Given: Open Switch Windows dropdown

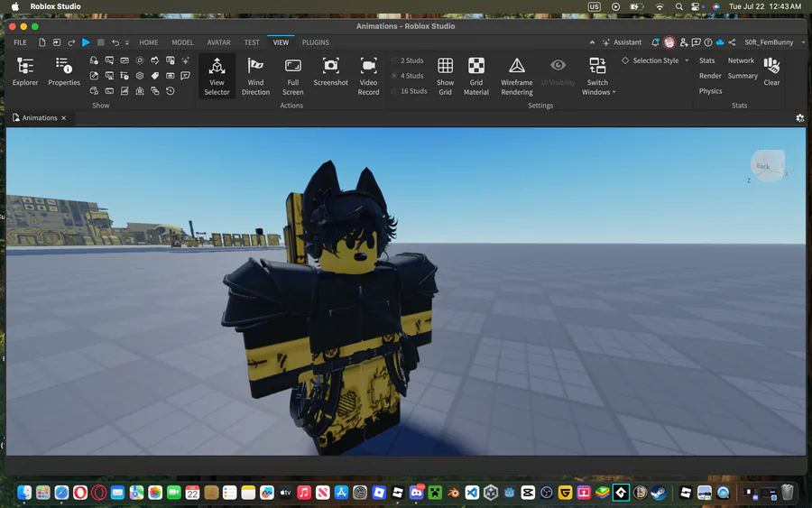Looking at the screenshot, I should [x=597, y=77].
